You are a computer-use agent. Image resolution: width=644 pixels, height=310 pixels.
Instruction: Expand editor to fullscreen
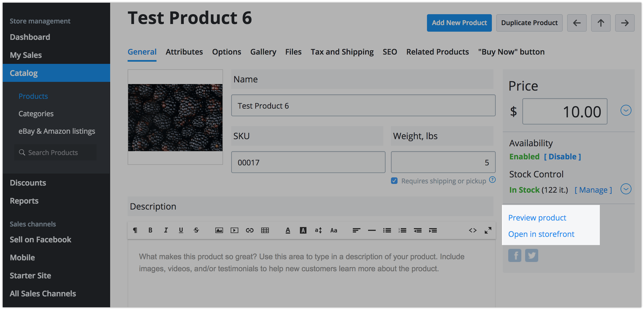[x=488, y=230]
